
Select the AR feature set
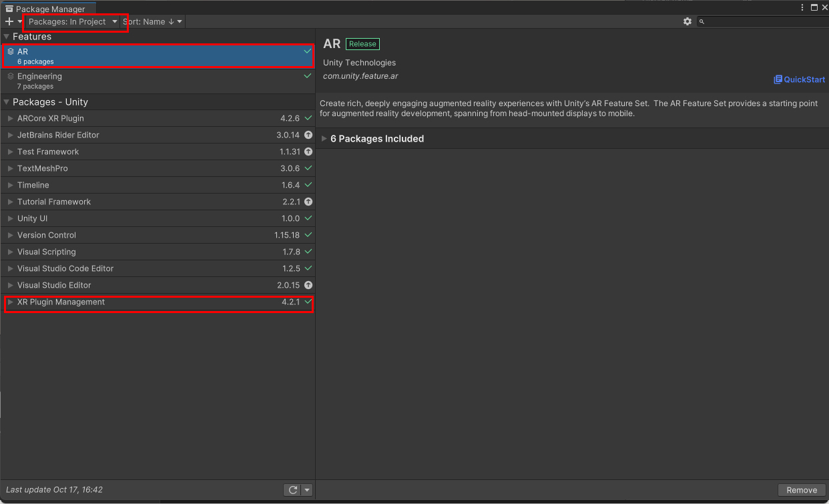pyautogui.click(x=158, y=56)
